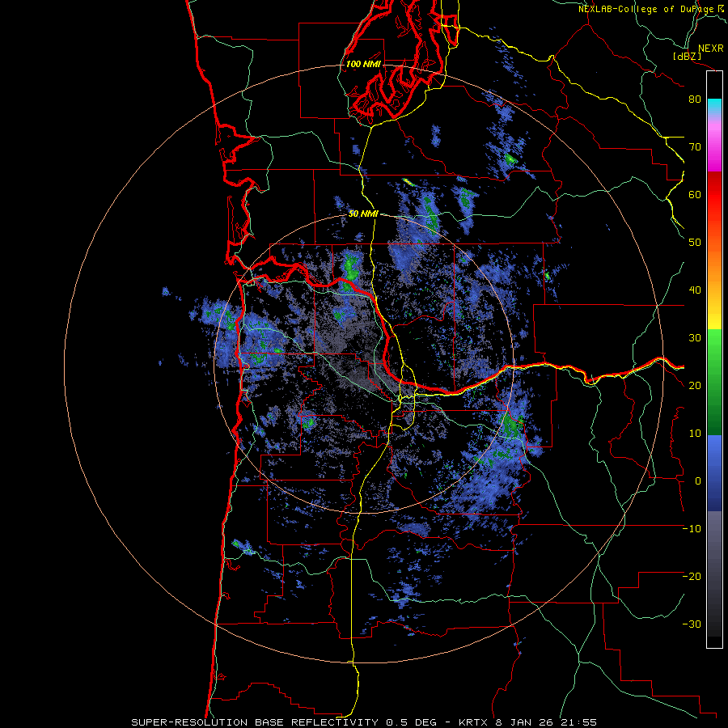The height and width of the screenshot is (728, 728).
Task: Click the "8 JAN 26" date in caption
Action: click(x=525, y=722)
